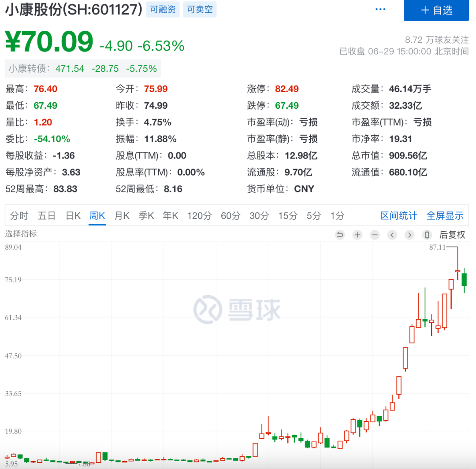The width and height of the screenshot is (476, 469).
Task: Switch to the 月K monthly chart tab
Action: (x=122, y=215)
